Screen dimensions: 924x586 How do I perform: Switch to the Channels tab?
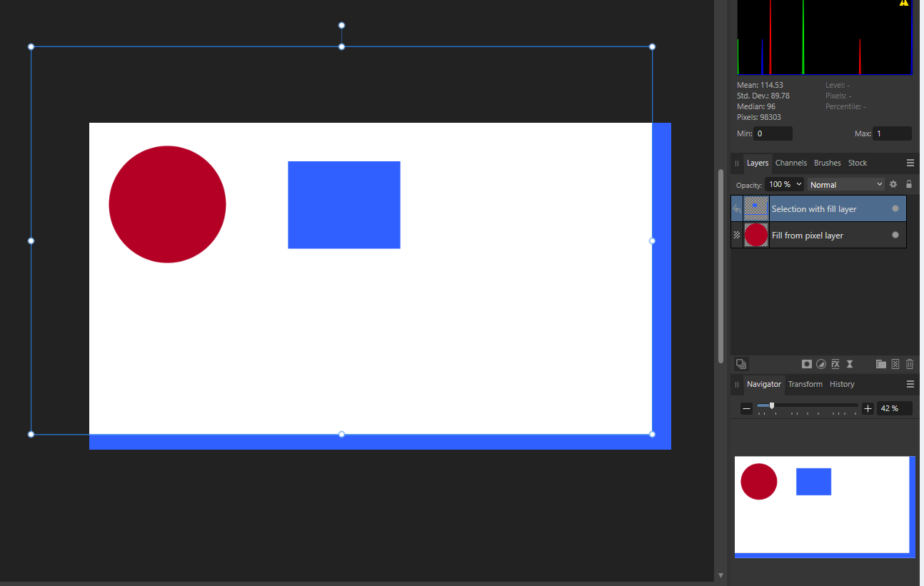tap(790, 163)
